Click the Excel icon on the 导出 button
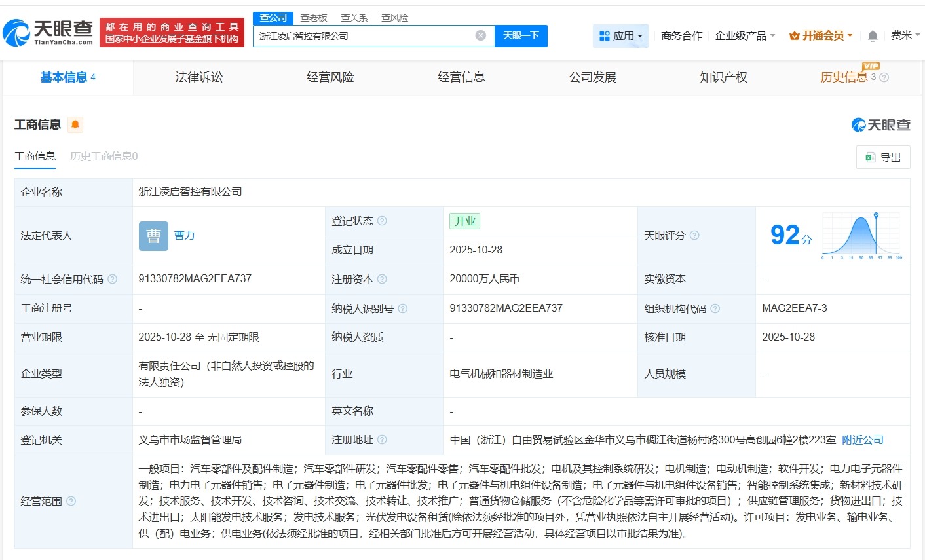This screenshot has width=925, height=560. [869, 157]
